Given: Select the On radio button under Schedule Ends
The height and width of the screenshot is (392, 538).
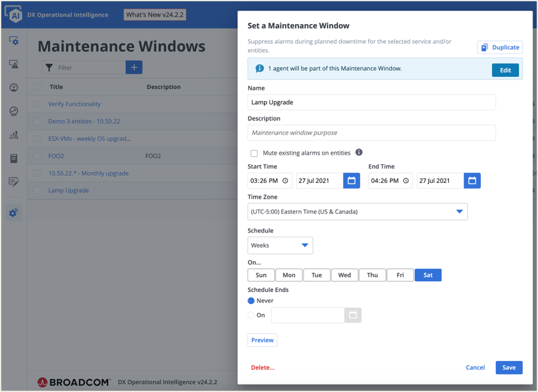Looking at the screenshot, I should click(251, 315).
